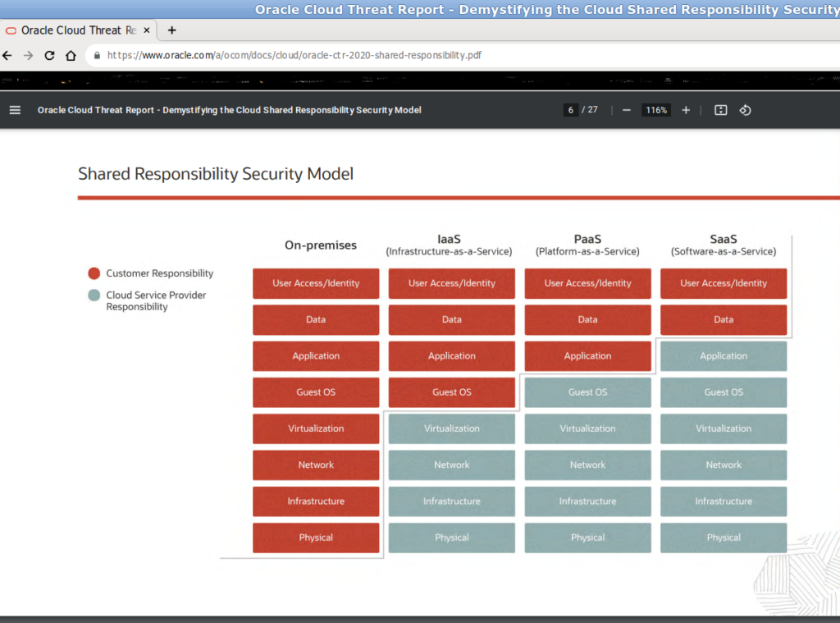
Task: Zoom out of the PDF
Action: [x=626, y=110]
